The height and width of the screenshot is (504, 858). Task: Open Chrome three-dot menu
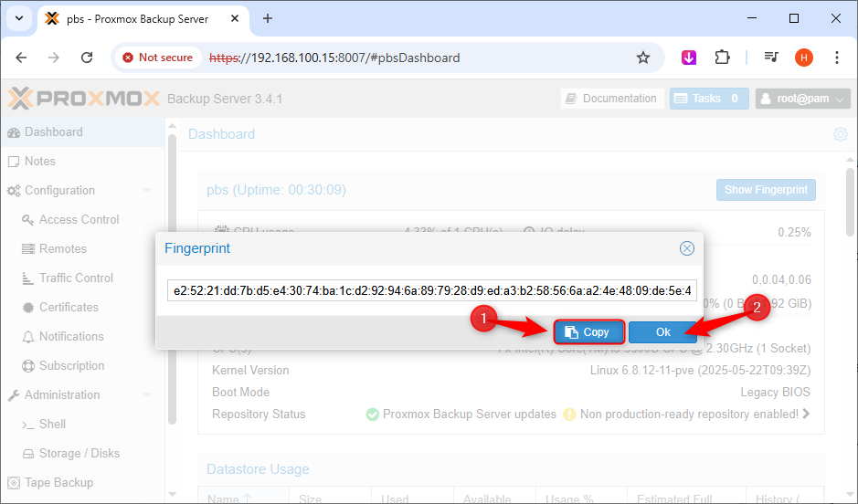click(x=837, y=58)
